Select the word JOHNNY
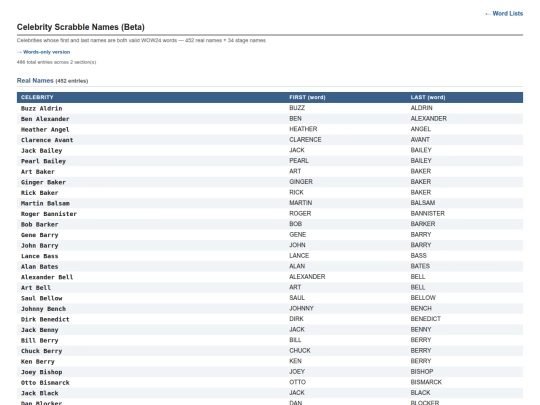Screen dimensions: 540x405 (301, 308)
